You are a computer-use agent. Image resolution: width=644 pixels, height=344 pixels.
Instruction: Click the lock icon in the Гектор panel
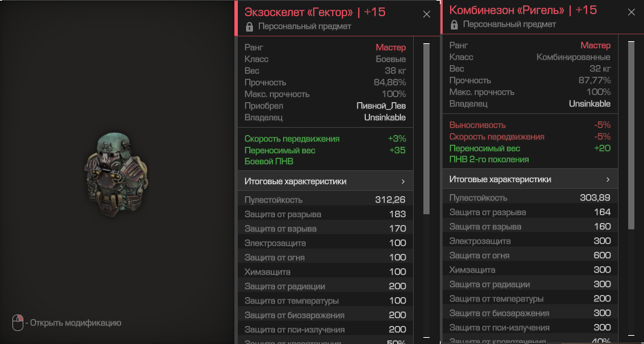click(x=249, y=27)
